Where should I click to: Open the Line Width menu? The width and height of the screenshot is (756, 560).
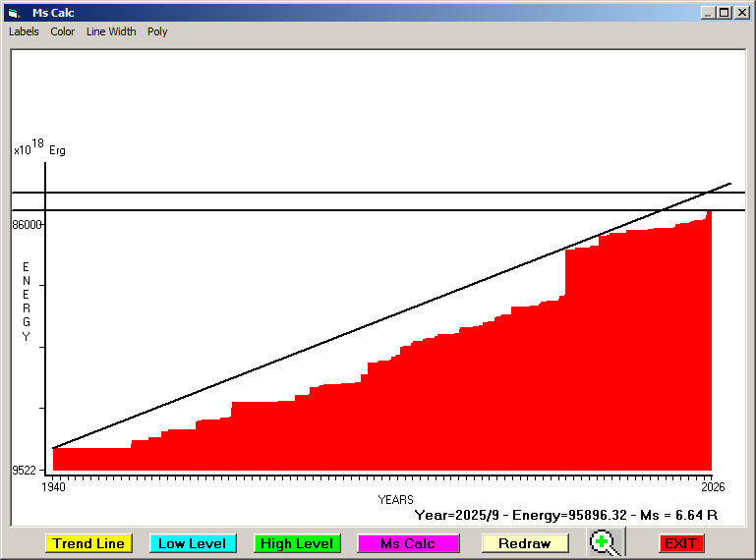point(111,31)
